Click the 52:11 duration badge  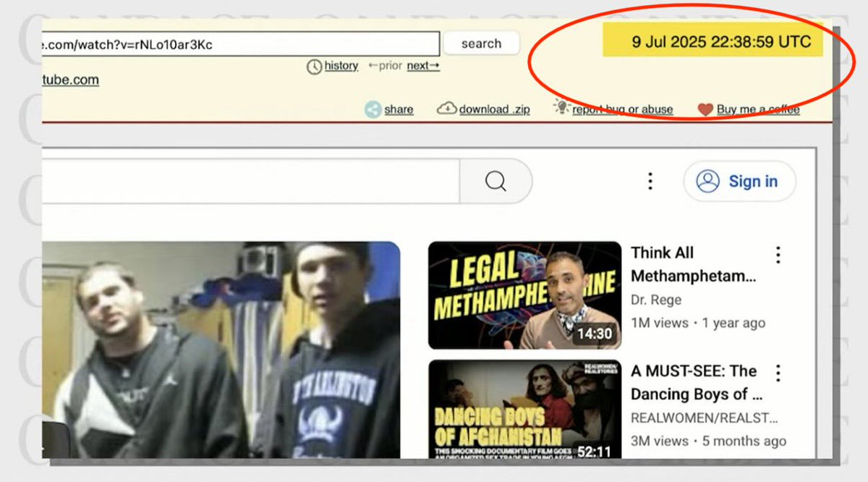tap(595, 452)
